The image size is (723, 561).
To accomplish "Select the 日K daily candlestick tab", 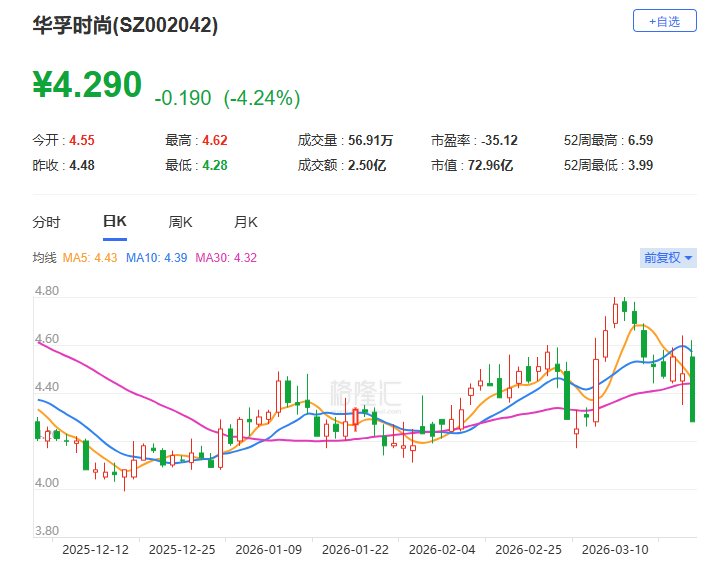I will pos(114,222).
